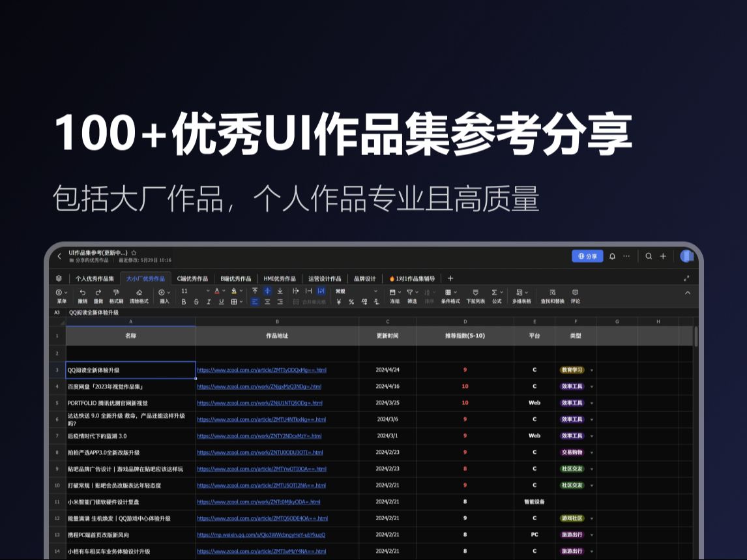Open the 百度网盘 2023年视觉作品集 link
The width and height of the screenshot is (747, 560).
coord(259,387)
